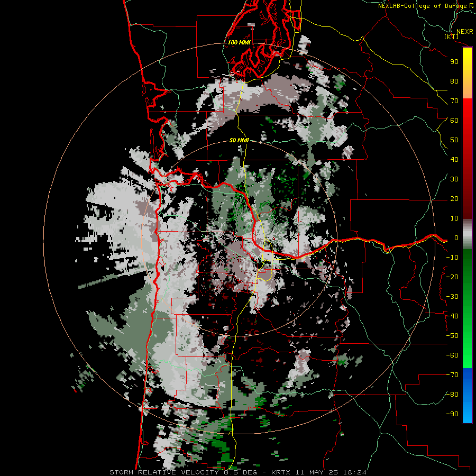
Task: Select the 10 value on velocity scale
Action: (454, 218)
